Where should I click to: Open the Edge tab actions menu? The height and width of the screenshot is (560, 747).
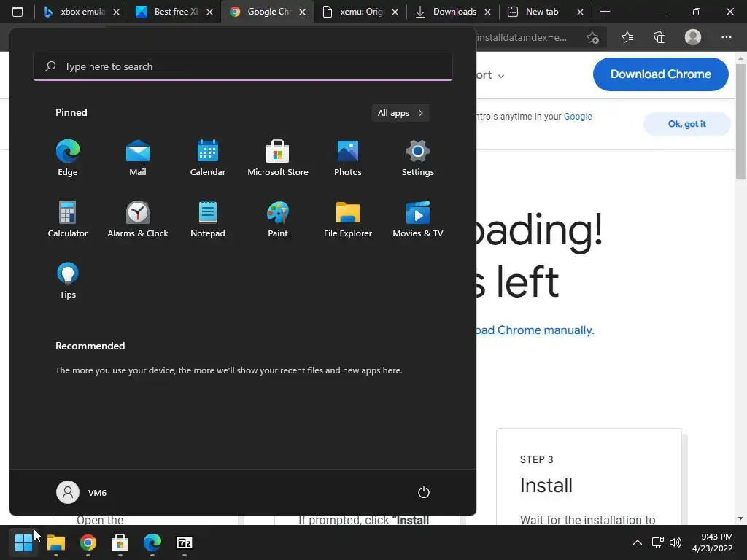(x=18, y=12)
